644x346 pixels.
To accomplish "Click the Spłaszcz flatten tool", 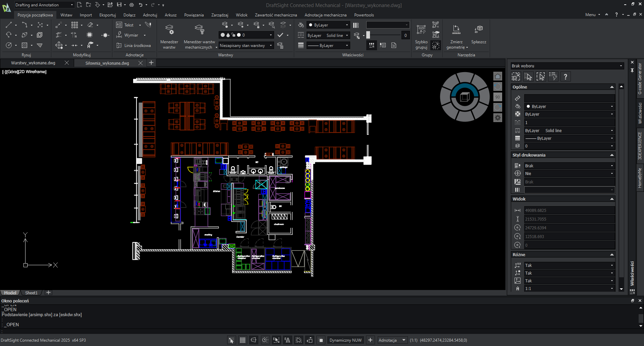I will pos(479,35).
